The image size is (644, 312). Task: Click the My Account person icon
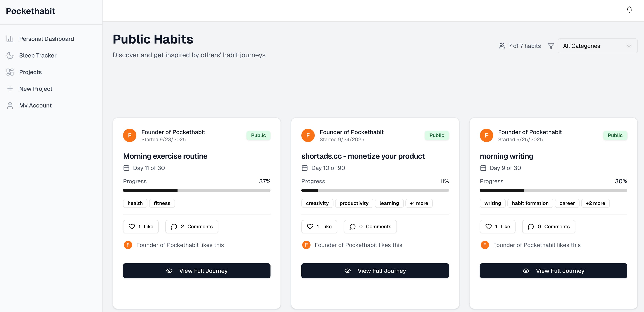tap(10, 105)
